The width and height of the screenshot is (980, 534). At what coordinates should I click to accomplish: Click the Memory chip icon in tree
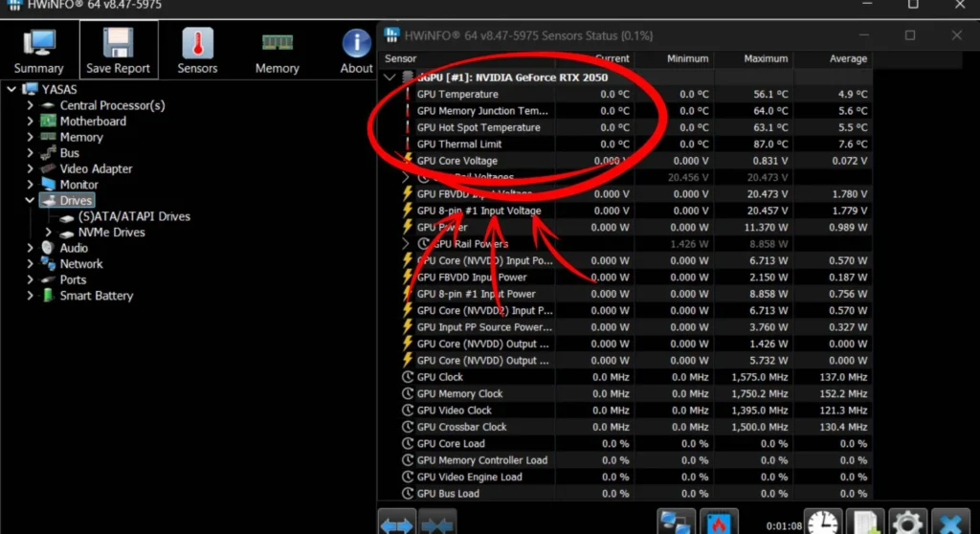pos(48,137)
